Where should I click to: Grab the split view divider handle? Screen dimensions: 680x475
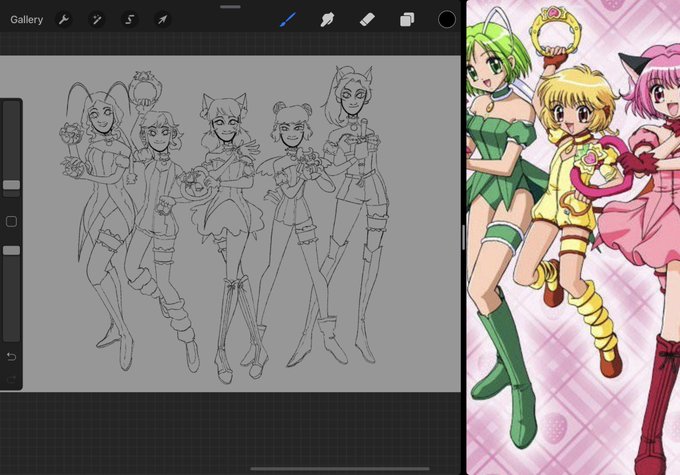point(464,237)
